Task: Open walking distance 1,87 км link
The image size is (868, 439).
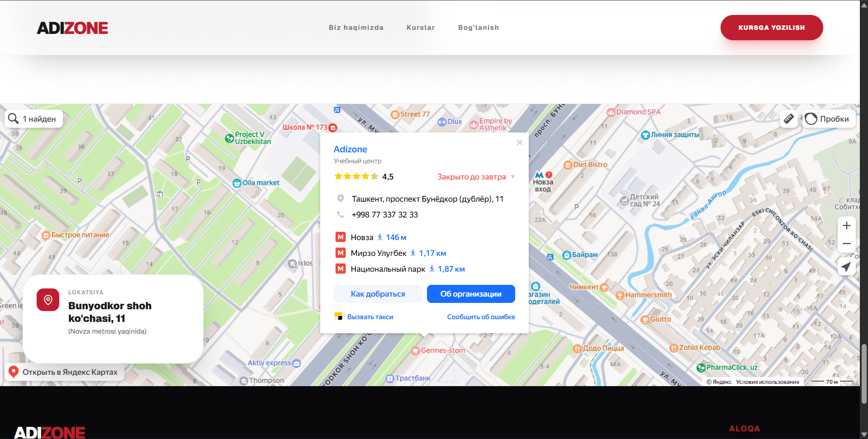Action: tap(447, 269)
